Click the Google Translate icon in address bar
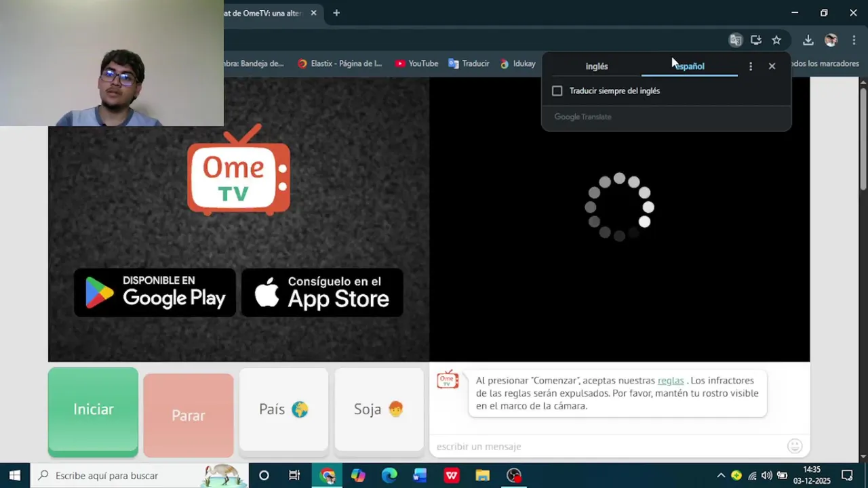The width and height of the screenshot is (868, 488). 736,40
